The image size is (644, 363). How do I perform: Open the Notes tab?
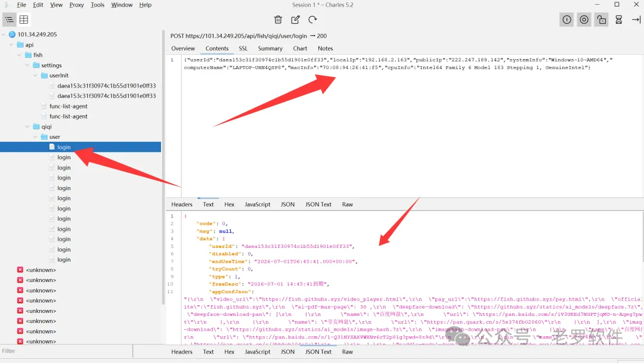click(326, 48)
